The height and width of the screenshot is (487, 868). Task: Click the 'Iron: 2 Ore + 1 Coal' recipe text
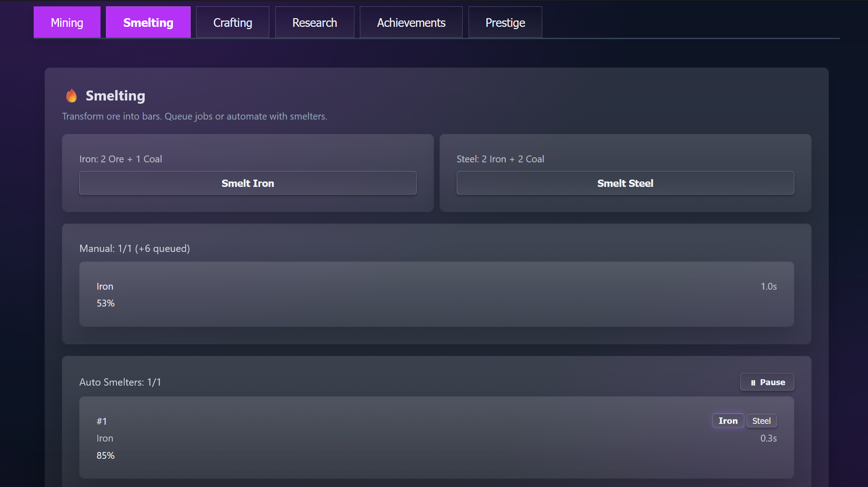[x=121, y=159]
